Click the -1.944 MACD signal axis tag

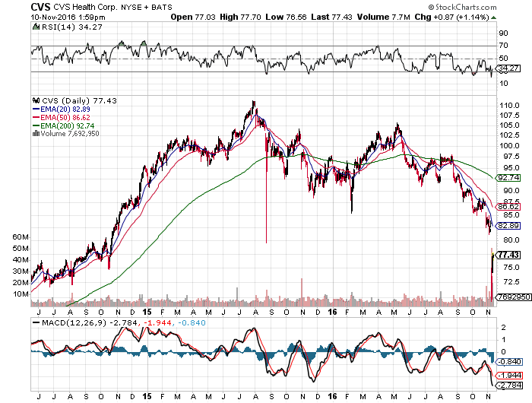pyautogui.click(x=508, y=375)
